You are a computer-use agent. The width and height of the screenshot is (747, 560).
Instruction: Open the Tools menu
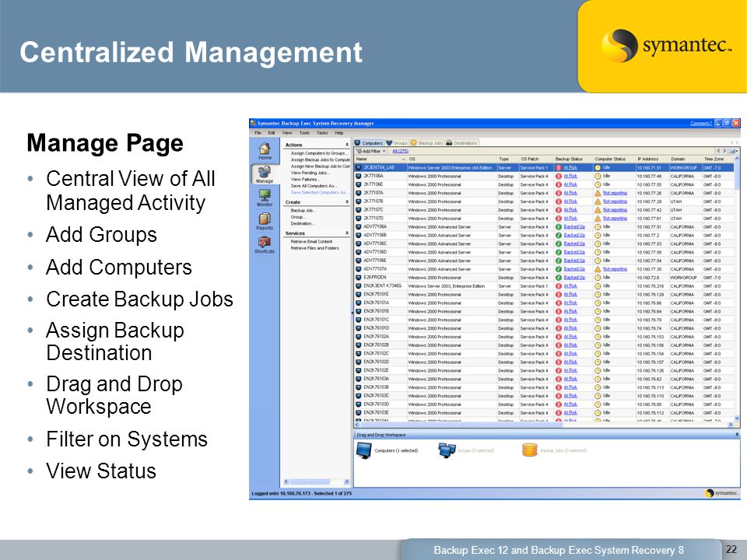coord(304,133)
